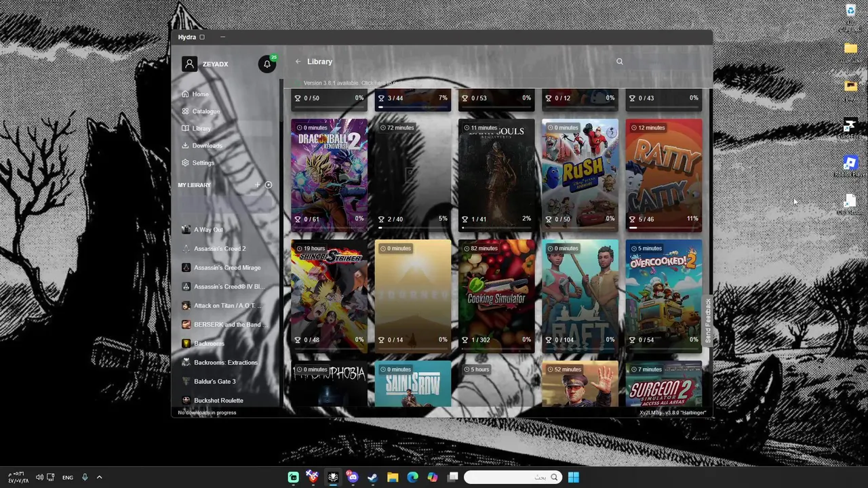The width and height of the screenshot is (868, 488).
Task: Open Settings in the sidebar
Action: pyautogui.click(x=226, y=163)
